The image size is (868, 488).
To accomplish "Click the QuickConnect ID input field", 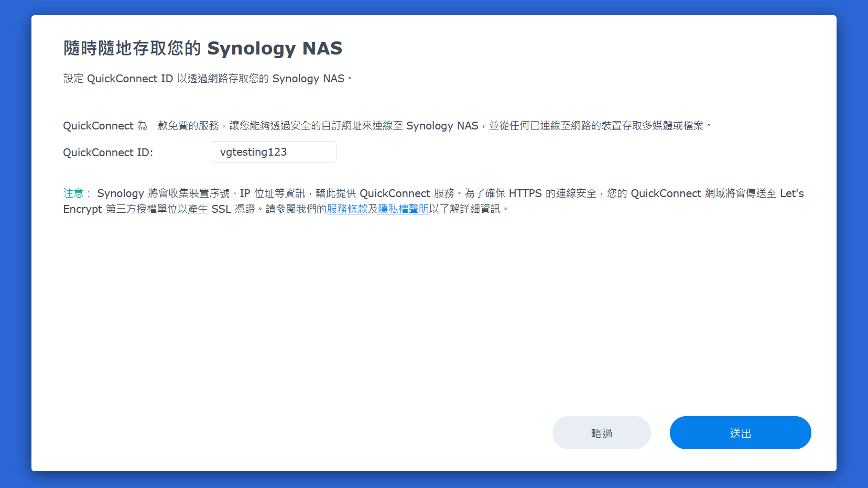I will [x=273, y=152].
